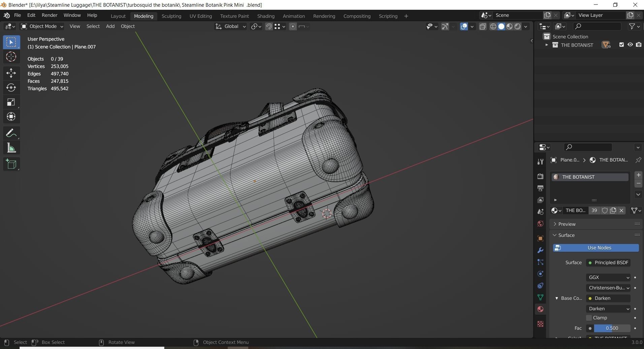Click the Principled BSDF surface shader button
This screenshot has height=349, width=644.
tap(608, 263)
